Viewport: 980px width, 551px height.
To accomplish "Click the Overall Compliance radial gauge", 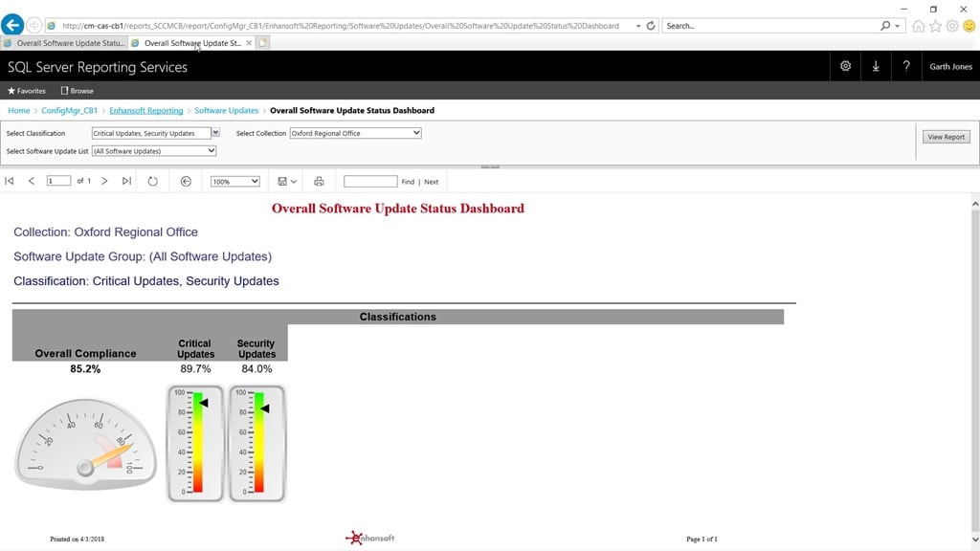I will [85, 442].
